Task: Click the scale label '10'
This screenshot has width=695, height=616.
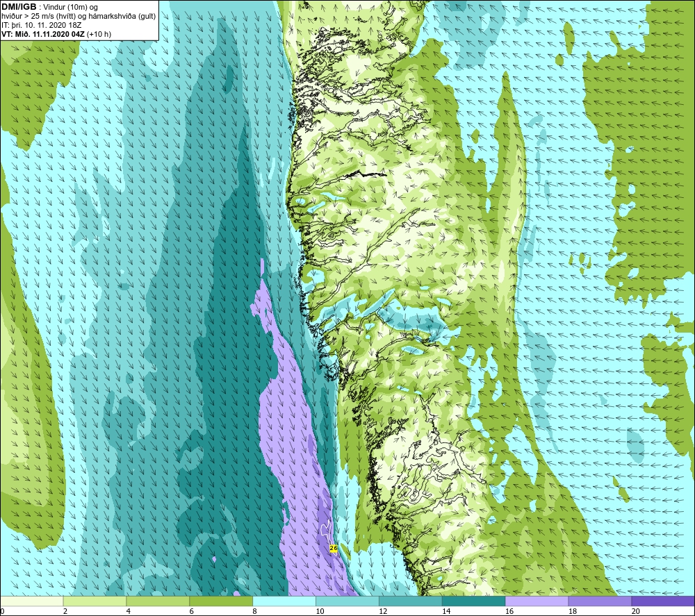Action: [320, 612]
